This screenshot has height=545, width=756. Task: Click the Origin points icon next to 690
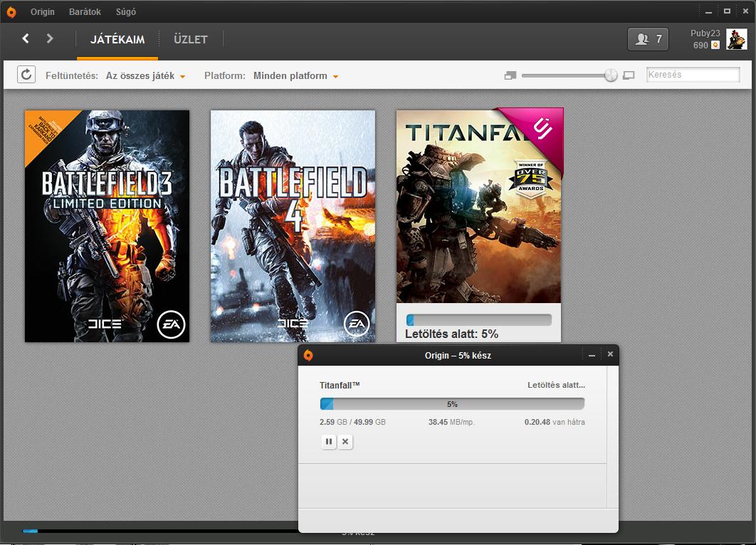click(x=715, y=45)
